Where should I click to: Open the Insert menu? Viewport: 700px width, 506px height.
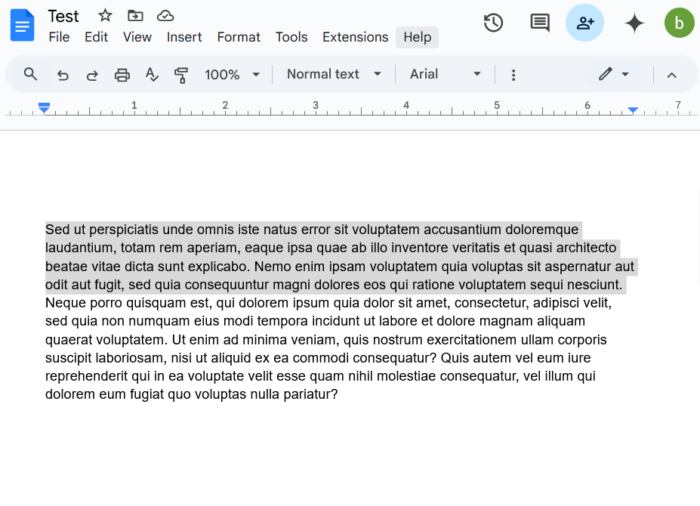184,37
